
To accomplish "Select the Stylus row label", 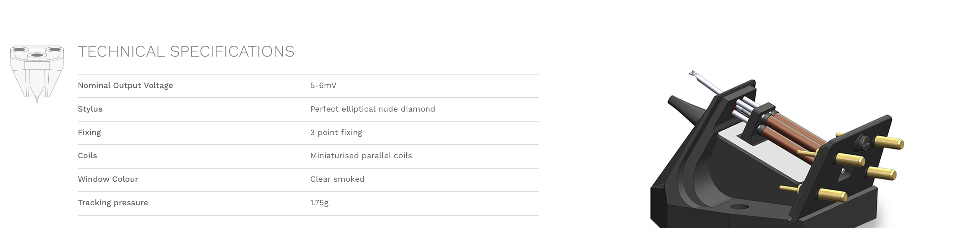I will point(90,109).
